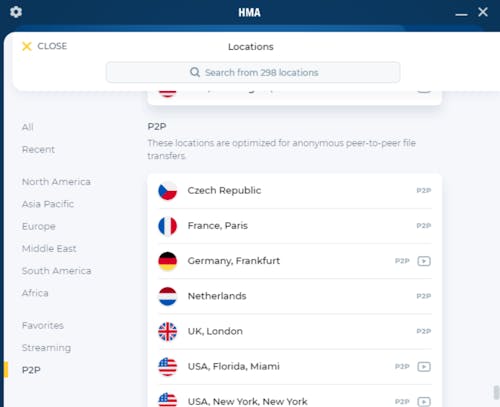Screen dimensions: 500x407
Task: Connect to USA, New York, New York
Action: coord(295,398)
